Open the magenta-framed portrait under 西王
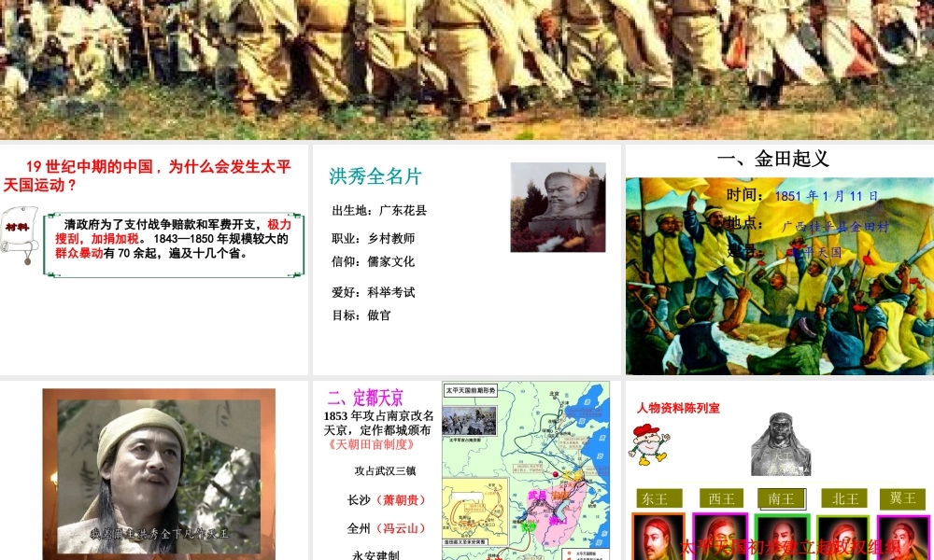Image resolution: width=934 pixels, height=560 pixels. (720, 537)
